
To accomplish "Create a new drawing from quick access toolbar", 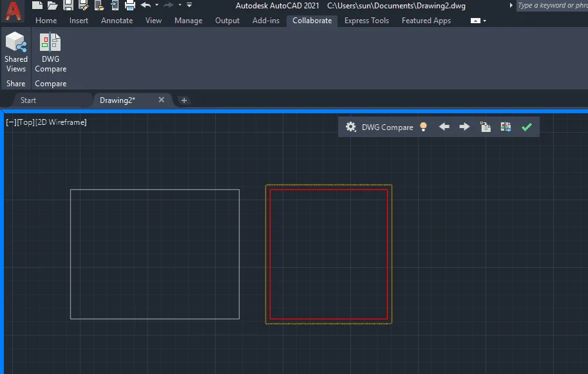I will click(x=37, y=5).
